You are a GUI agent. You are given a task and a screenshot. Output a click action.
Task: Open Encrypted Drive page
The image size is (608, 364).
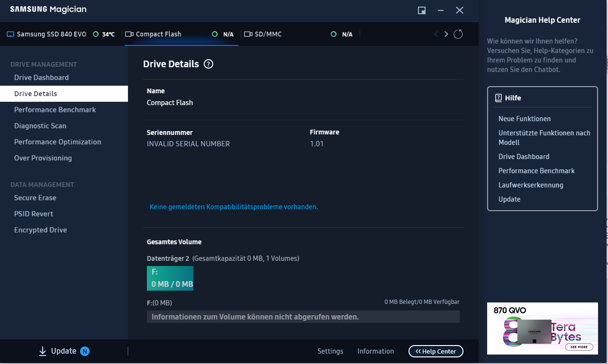[x=40, y=230]
